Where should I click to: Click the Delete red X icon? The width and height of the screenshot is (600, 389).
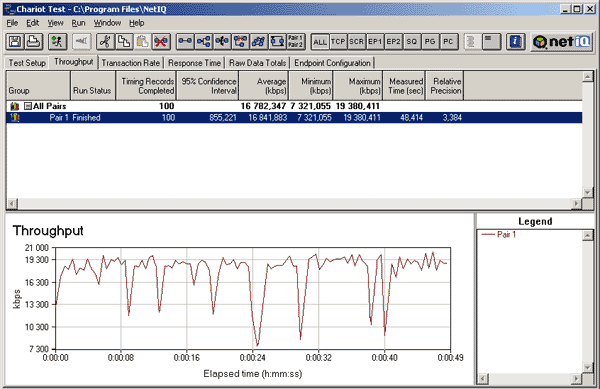pos(161,41)
